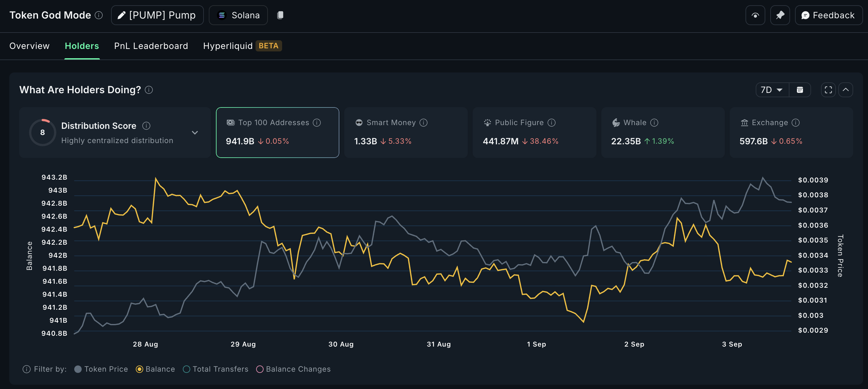The image size is (868, 389).
Task: Open the PnL Leaderboard tab
Action: (151, 46)
